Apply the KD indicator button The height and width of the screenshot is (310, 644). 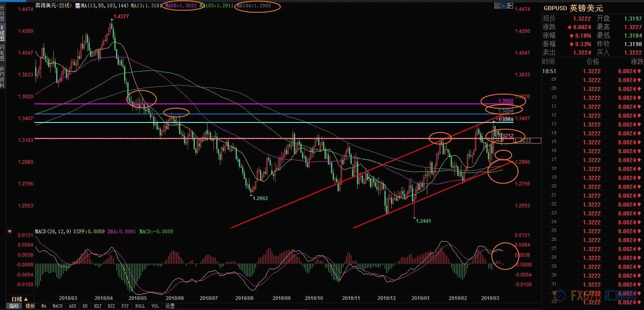(x=85, y=306)
